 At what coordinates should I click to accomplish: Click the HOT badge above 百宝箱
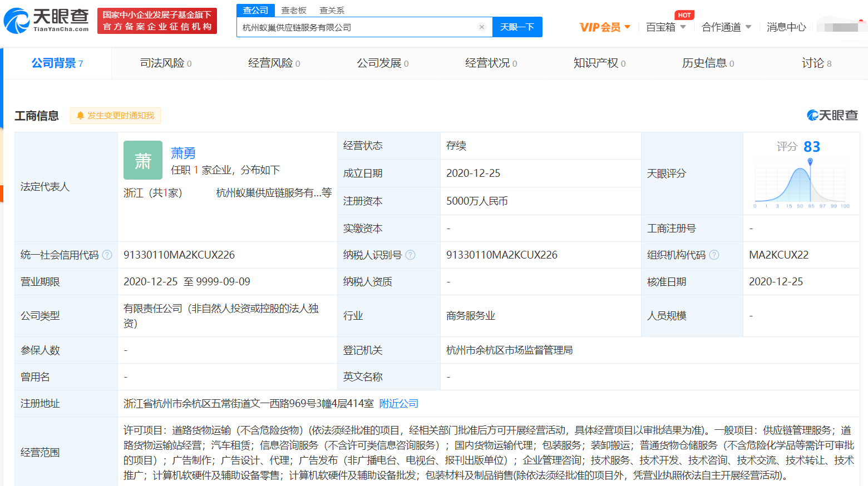[x=684, y=15]
